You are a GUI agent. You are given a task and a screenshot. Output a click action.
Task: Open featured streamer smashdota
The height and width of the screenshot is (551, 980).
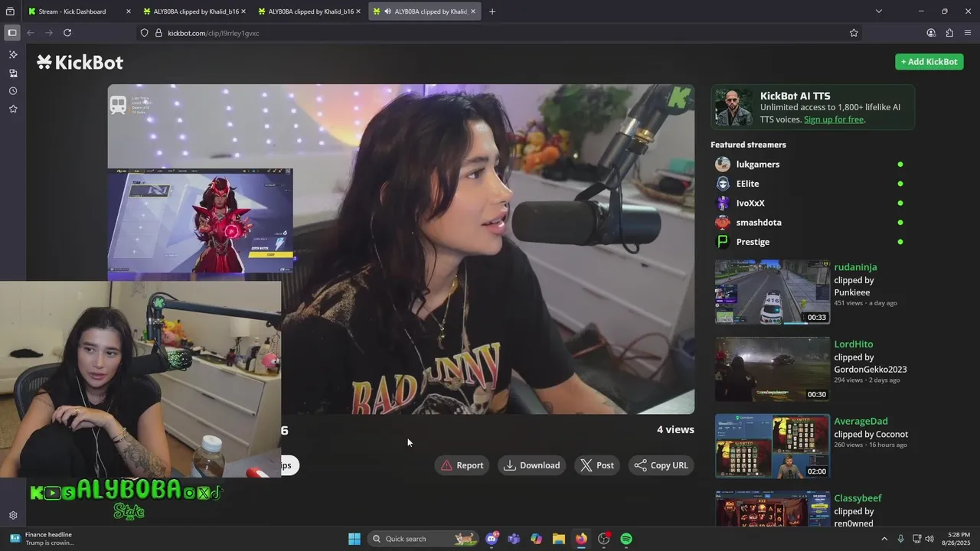click(759, 223)
